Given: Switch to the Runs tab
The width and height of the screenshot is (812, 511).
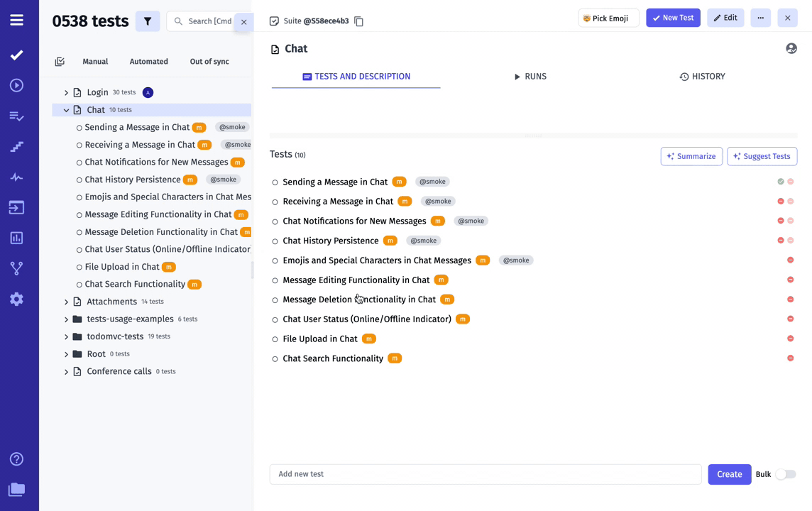Looking at the screenshot, I should [530, 77].
